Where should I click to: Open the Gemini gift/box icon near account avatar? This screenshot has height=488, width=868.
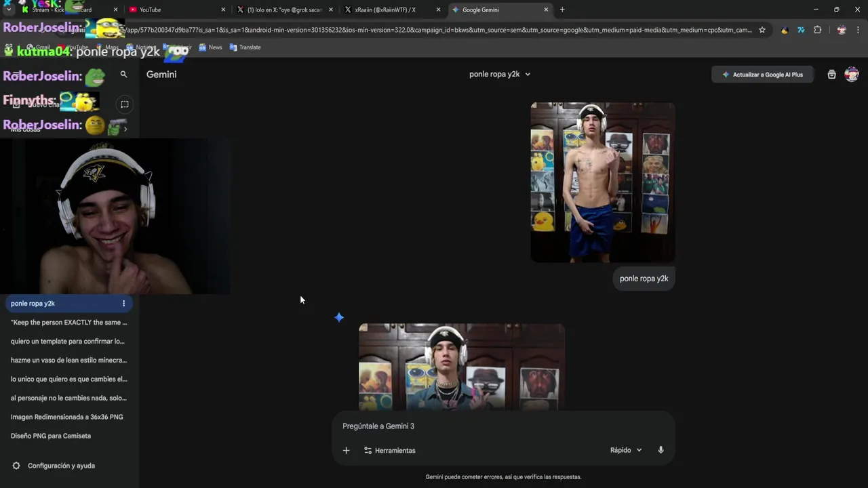(831, 75)
